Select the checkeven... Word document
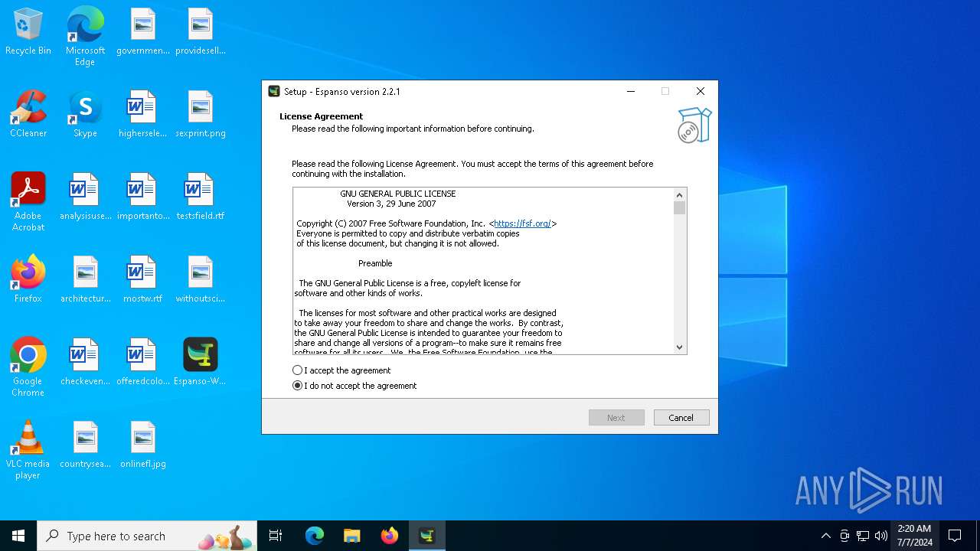 (85, 363)
